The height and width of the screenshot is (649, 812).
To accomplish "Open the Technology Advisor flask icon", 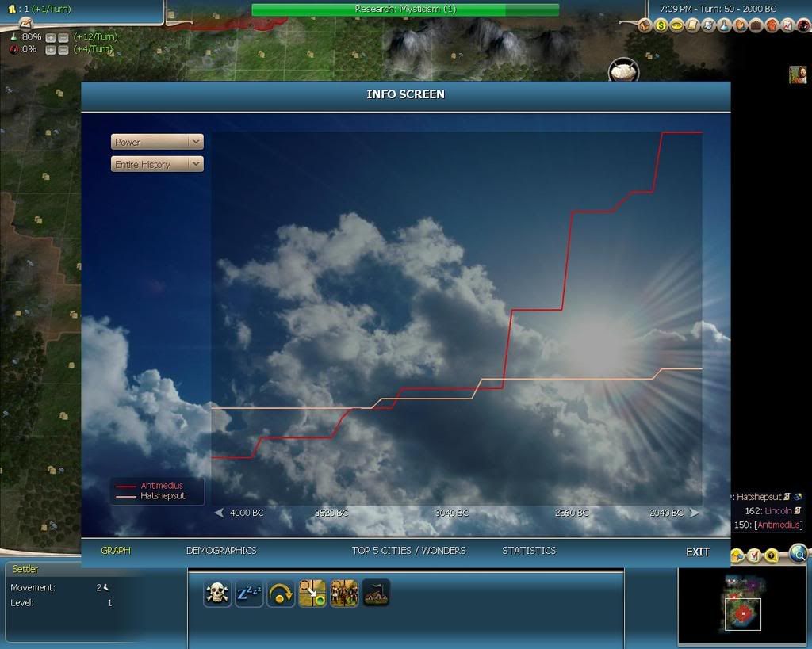I will (x=725, y=25).
